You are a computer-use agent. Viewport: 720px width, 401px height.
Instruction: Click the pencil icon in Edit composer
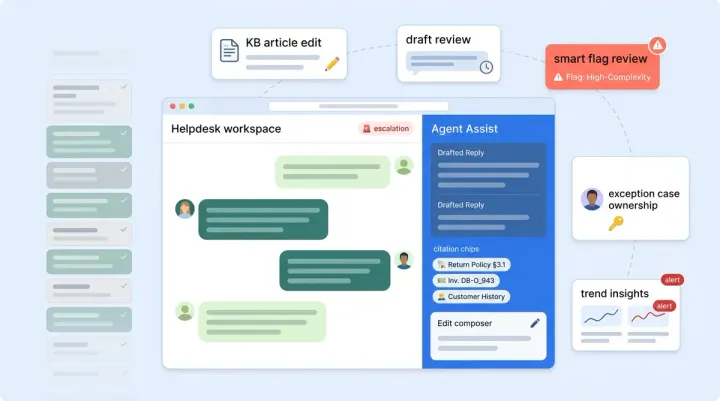535,323
